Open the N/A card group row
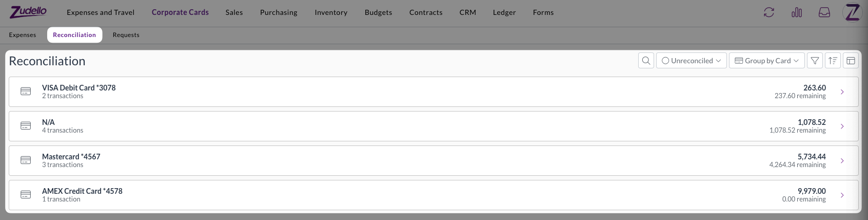Image resolution: width=868 pixels, height=220 pixels. [433, 126]
